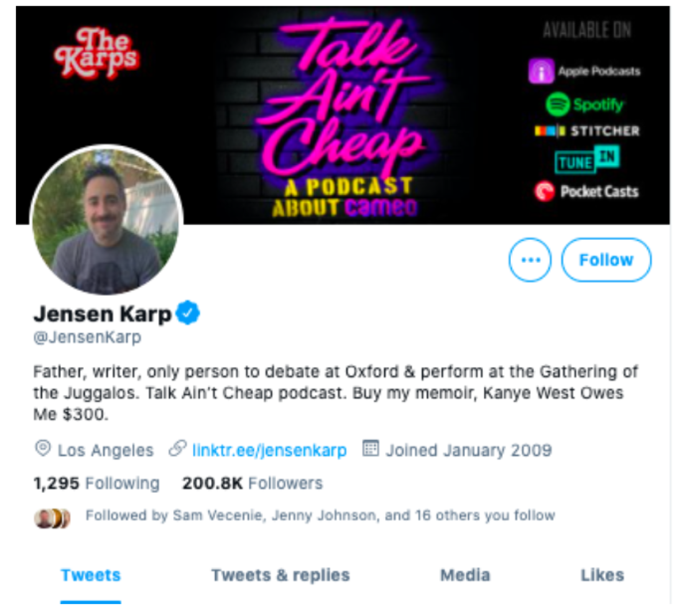688x616 pixels.
Task: View the 200.8K Followers list
Action: pos(252,484)
